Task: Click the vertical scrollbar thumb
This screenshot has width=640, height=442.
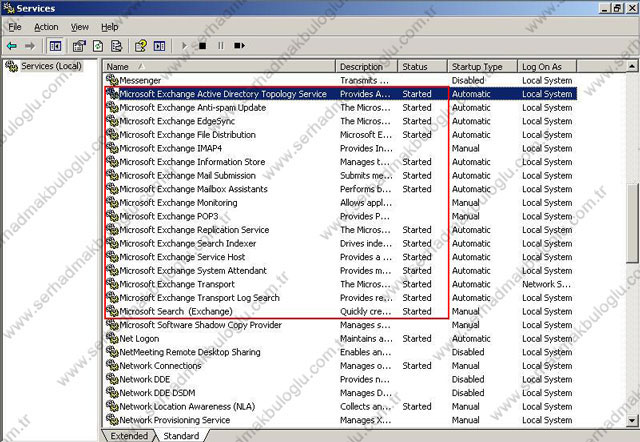Action: pos(632,224)
